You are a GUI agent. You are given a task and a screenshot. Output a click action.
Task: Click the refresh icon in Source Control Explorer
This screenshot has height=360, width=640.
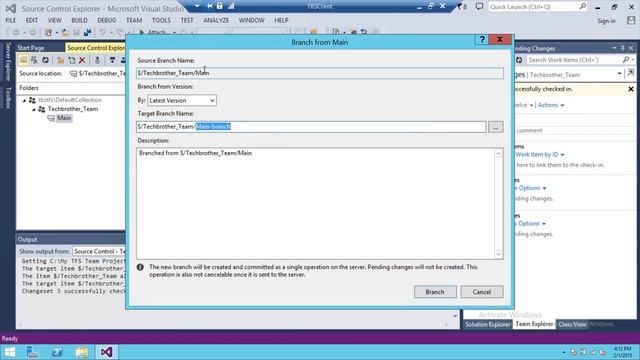point(46,60)
